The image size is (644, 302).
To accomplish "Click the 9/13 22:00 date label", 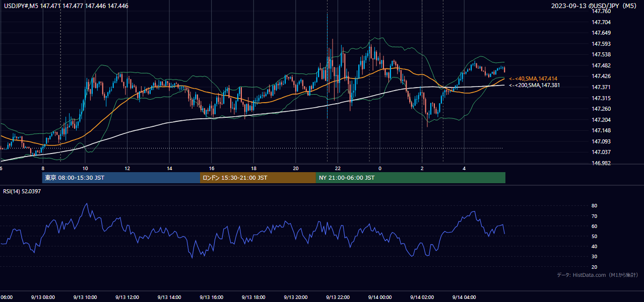I will (x=338, y=297).
